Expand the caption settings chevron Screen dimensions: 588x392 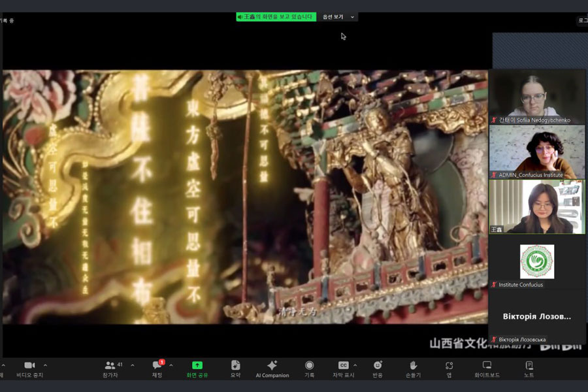click(355, 365)
